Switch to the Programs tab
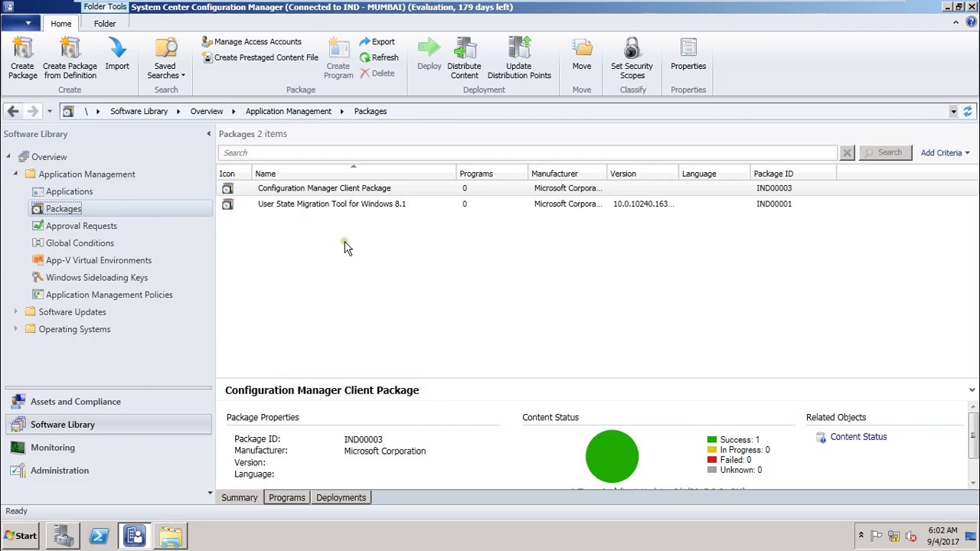980x551 pixels. pyautogui.click(x=287, y=498)
